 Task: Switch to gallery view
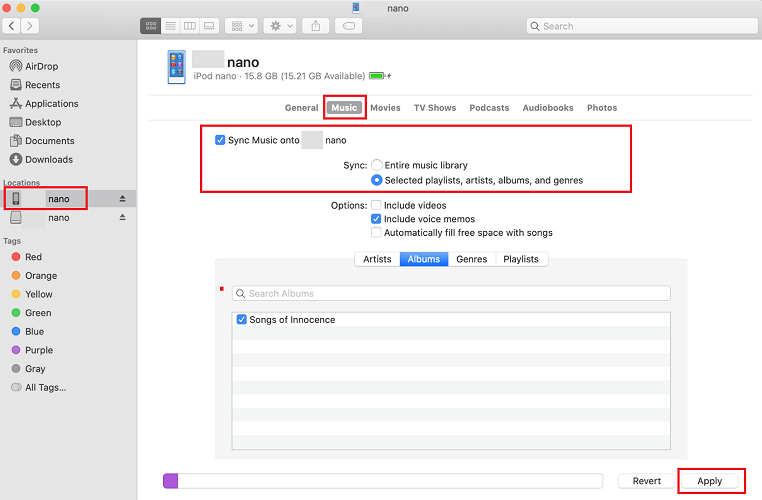[x=209, y=26]
